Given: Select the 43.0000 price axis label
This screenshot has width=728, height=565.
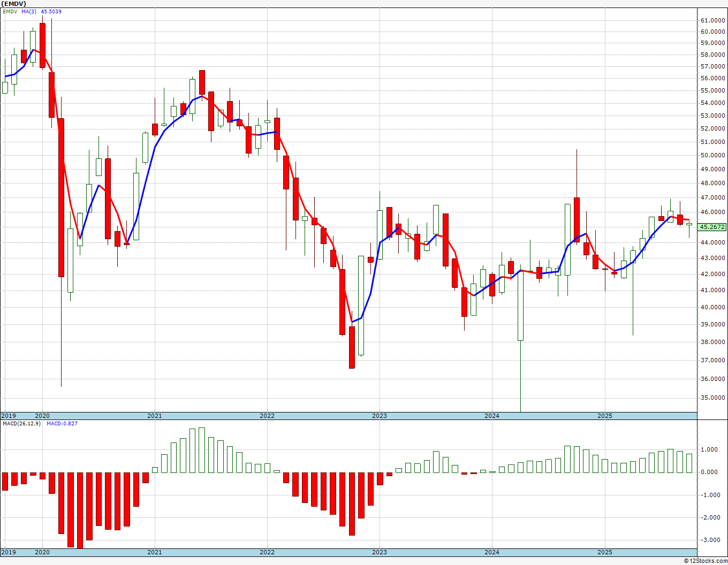Looking at the screenshot, I should click(713, 258).
